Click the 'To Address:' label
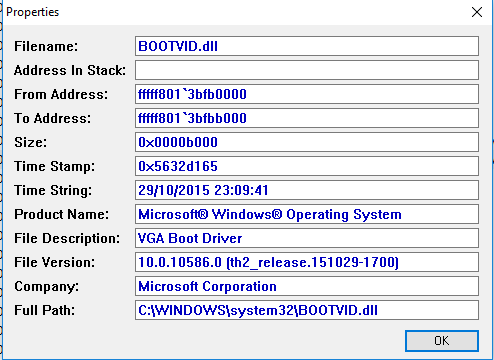The image size is (494, 360). pyautogui.click(x=52, y=118)
